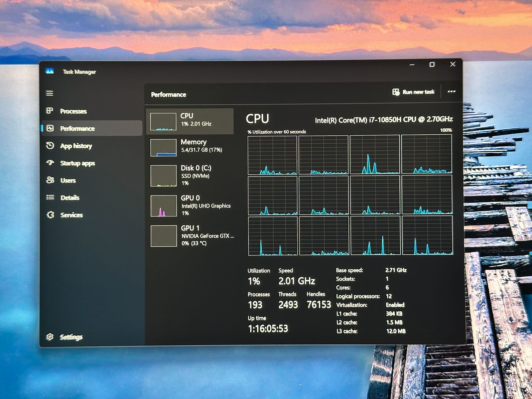Screen dimensions: 532x399
Task: Click Run new task button
Action: pyautogui.click(x=413, y=92)
